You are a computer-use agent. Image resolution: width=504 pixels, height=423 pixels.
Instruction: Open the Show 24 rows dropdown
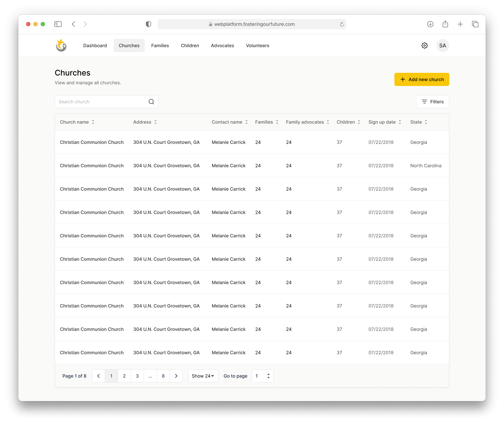(203, 376)
